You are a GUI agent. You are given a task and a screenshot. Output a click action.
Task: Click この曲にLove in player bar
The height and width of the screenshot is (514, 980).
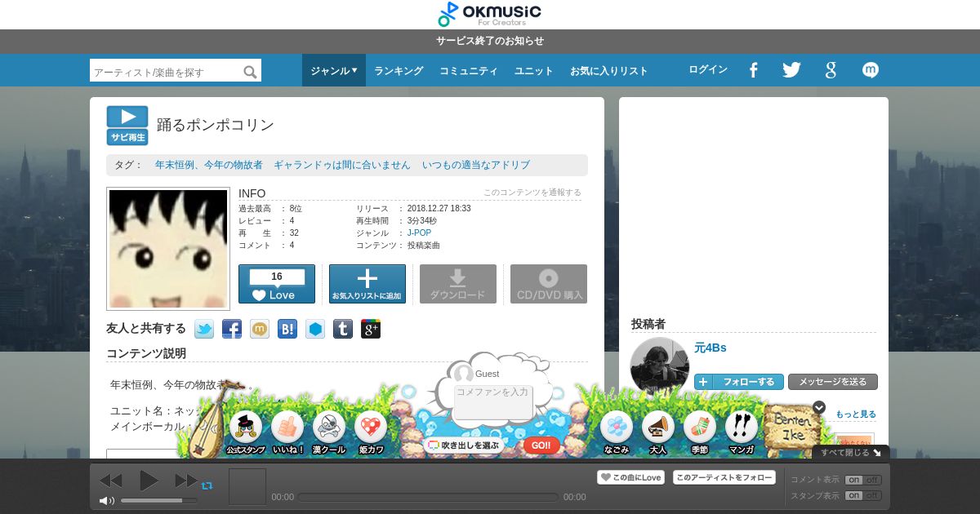tap(630, 478)
